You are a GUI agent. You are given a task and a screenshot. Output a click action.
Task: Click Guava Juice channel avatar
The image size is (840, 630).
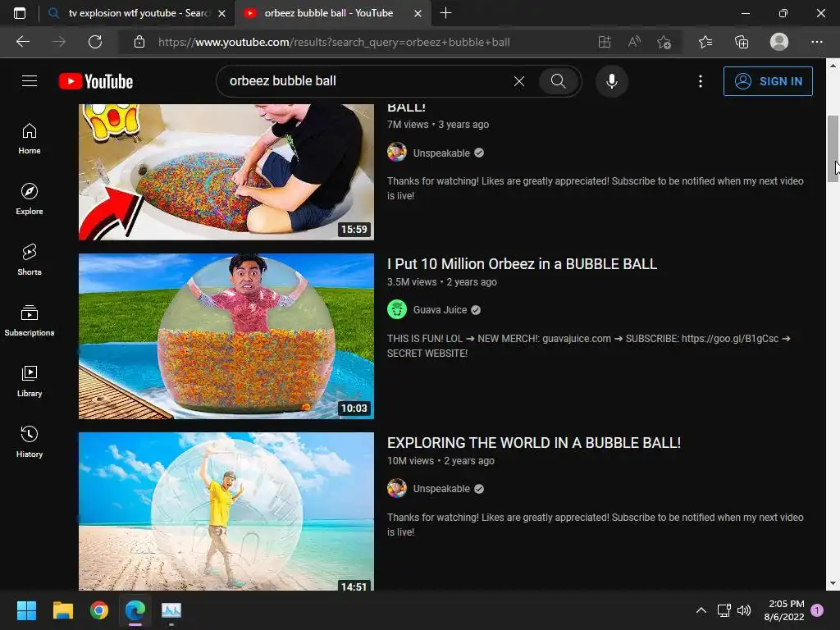pyautogui.click(x=397, y=309)
